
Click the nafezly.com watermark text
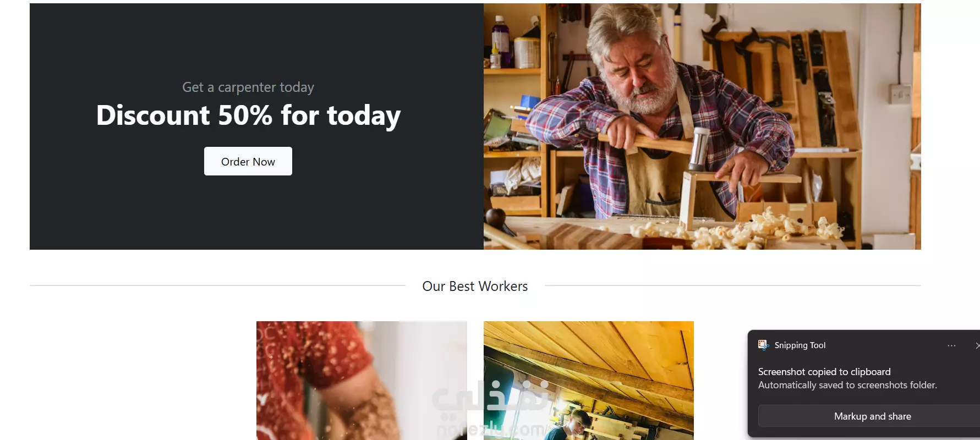(490, 429)
